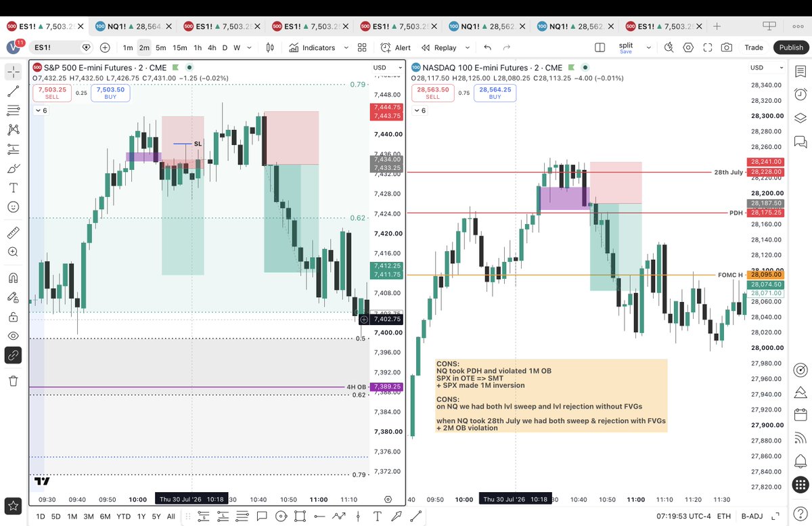Viewport: 812px width, 526px height.
Task: Click the 7,503.25 SELL button
Action: (x=52, y=93)
